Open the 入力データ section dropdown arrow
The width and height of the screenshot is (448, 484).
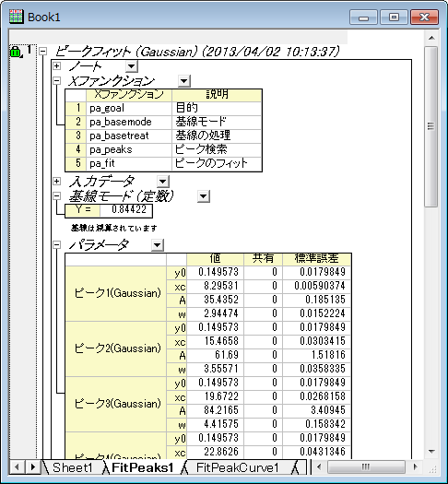pos(163,182)
